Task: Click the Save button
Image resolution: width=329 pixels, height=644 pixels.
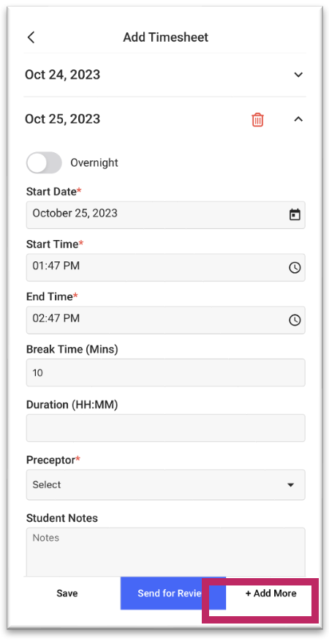Action: (x=67, y=593)
